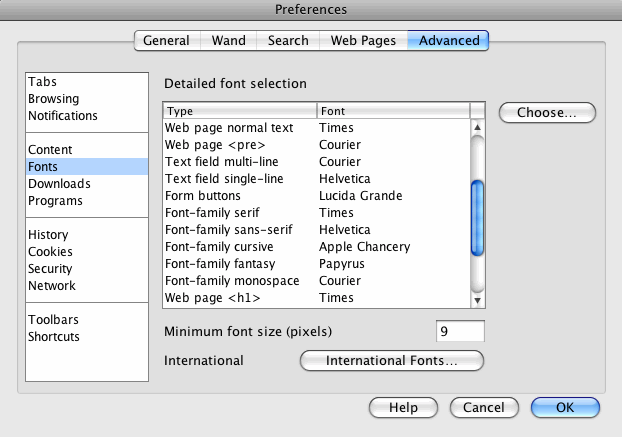
Task: Click the font list scroll down arrow
Action: pyautogui.click(x=478, y=301)
